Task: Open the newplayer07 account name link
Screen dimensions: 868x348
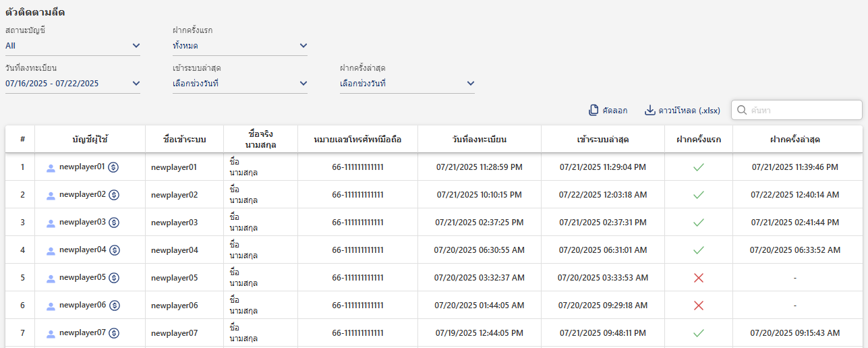Action: pyautogui.click(x=82, y=332)
